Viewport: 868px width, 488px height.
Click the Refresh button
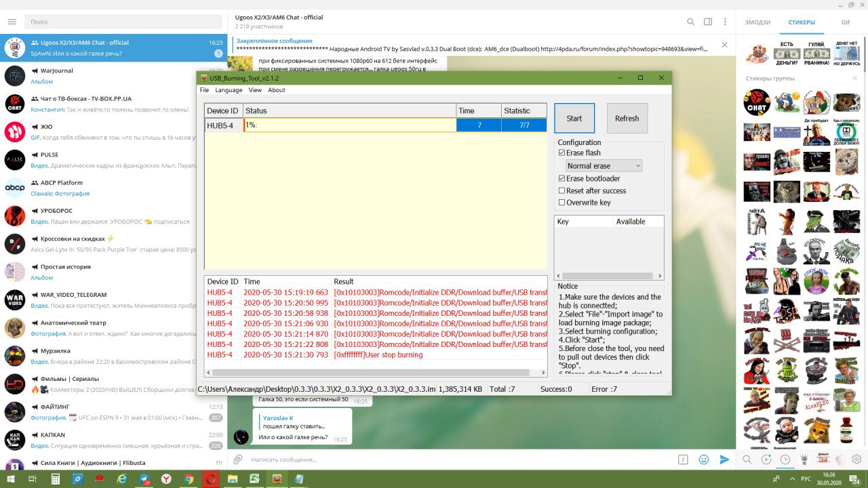tap(627, 118)
